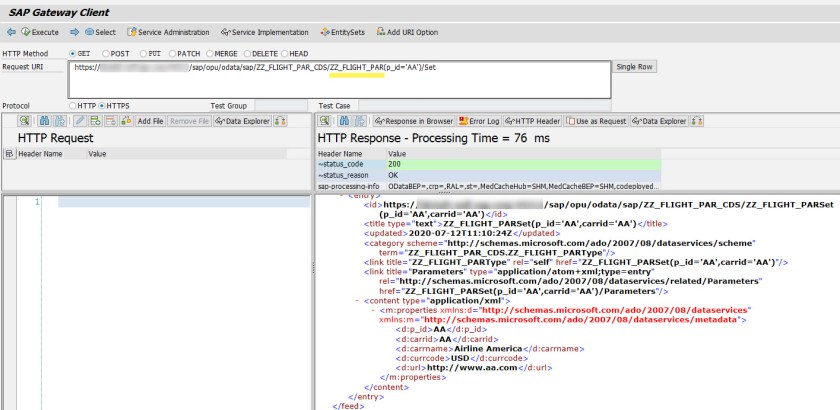Click the Select toolbar button
This screenshot has height=410, width=840.
click(x=100, y=32)
